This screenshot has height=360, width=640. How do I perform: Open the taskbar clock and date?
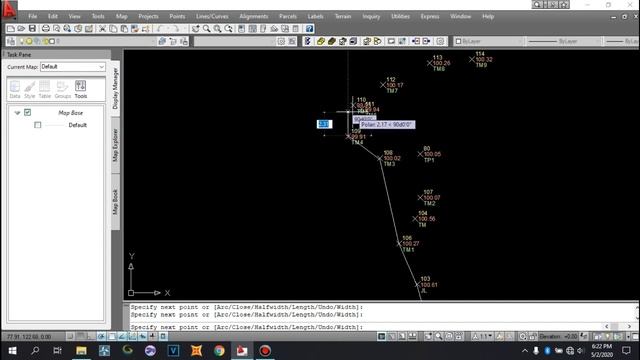pos(602,351)
